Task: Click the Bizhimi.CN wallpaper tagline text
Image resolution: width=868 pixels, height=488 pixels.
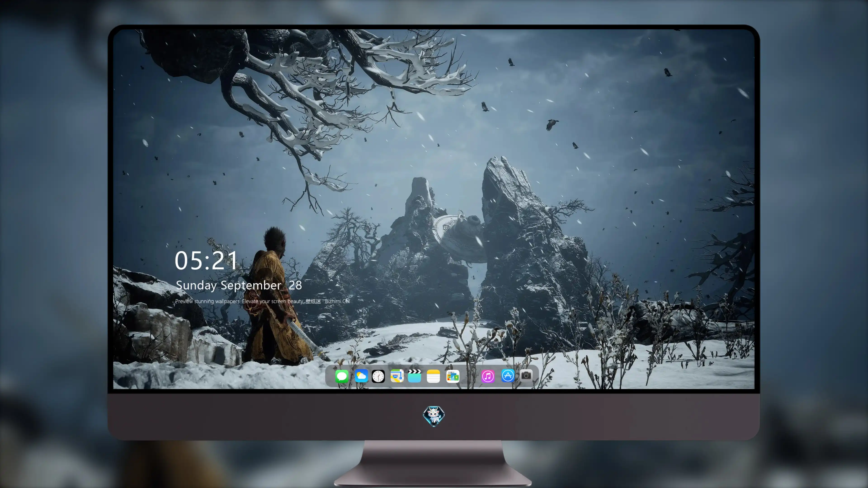Action: click(x=262, y=301)
